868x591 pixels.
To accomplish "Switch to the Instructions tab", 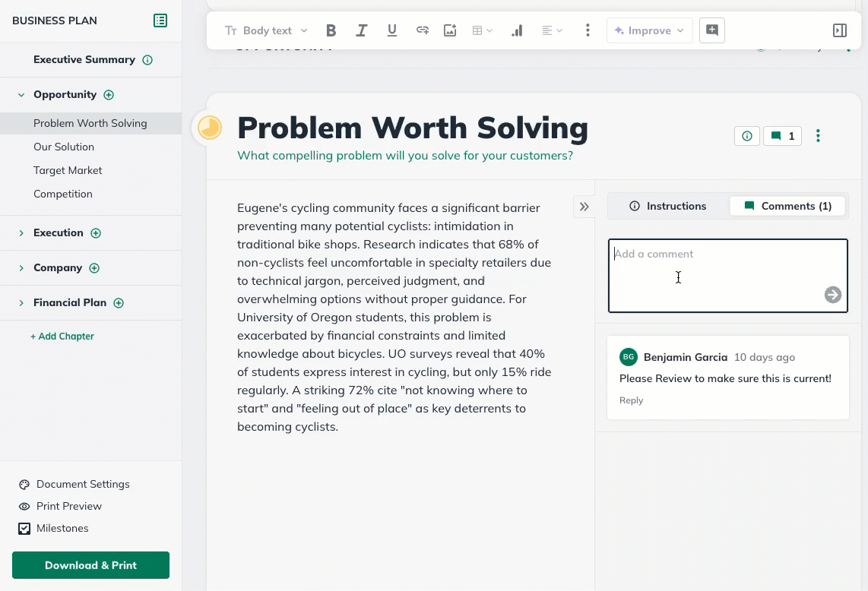I will [668, 206].
